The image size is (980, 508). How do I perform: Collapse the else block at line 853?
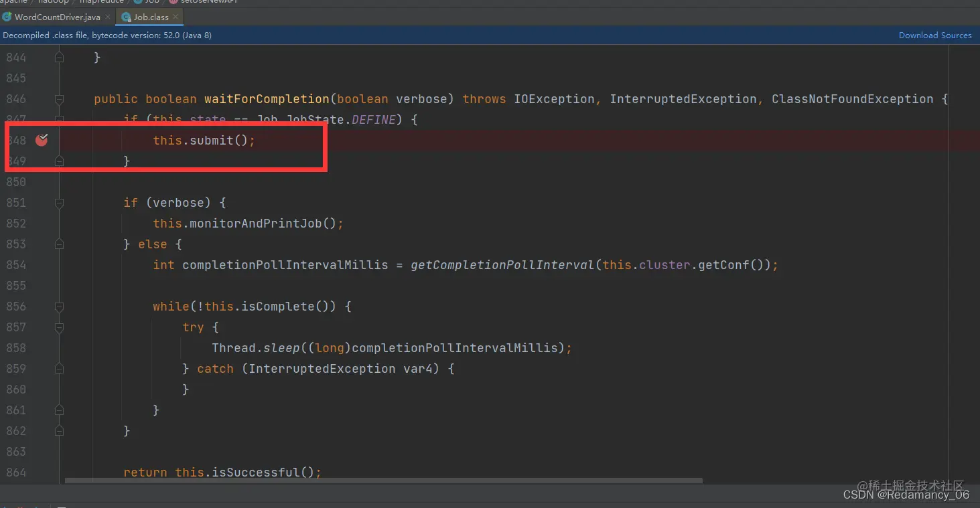pyautogui.click(x=59, y=244)
